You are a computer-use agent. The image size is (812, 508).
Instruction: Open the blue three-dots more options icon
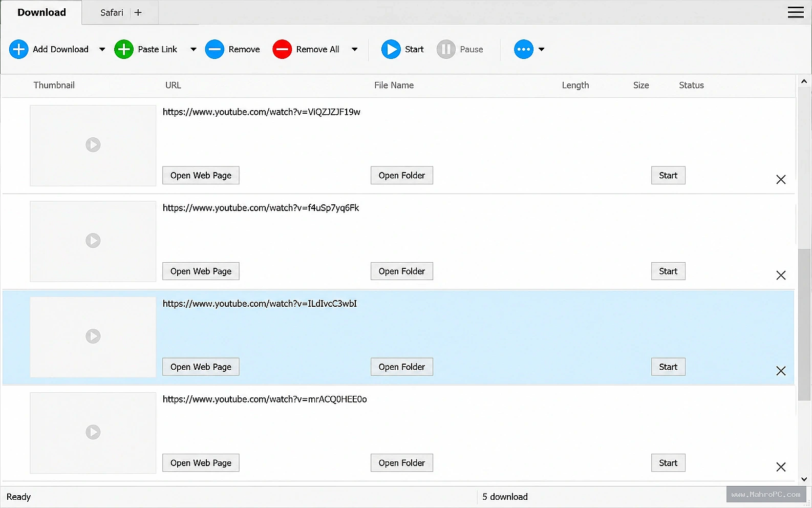tap(524, 50)
